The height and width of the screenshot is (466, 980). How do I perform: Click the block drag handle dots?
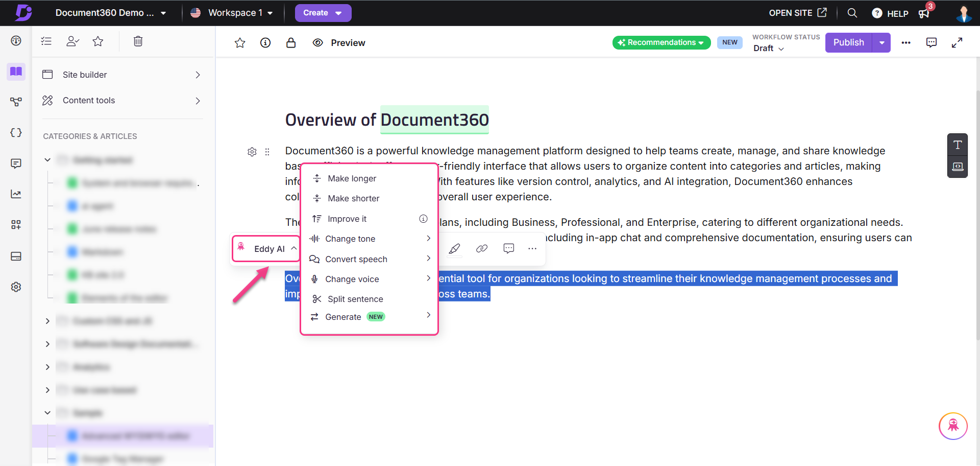pyautogui.click(x=267, y=152)
